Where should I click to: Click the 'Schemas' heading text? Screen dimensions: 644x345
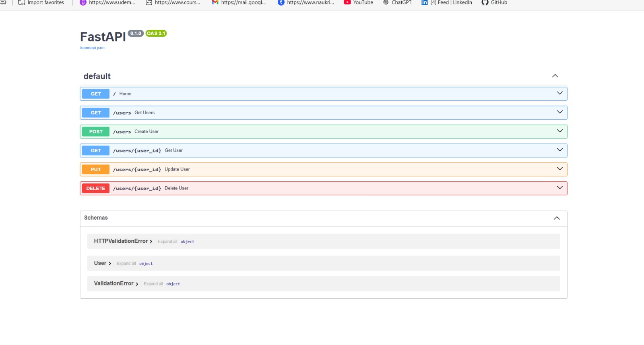click(x=96, y=218)
